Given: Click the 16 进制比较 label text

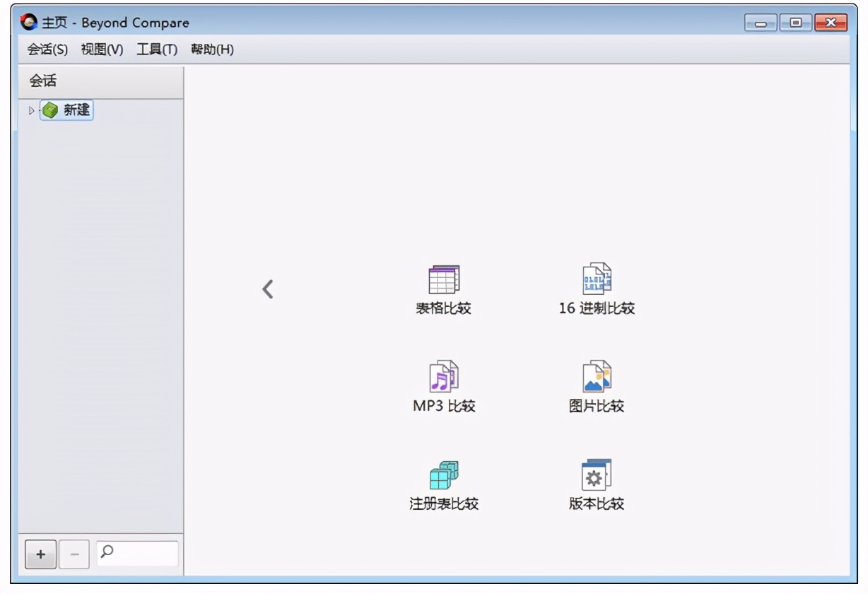Looking at the screenshot, I should pos(597,308).
